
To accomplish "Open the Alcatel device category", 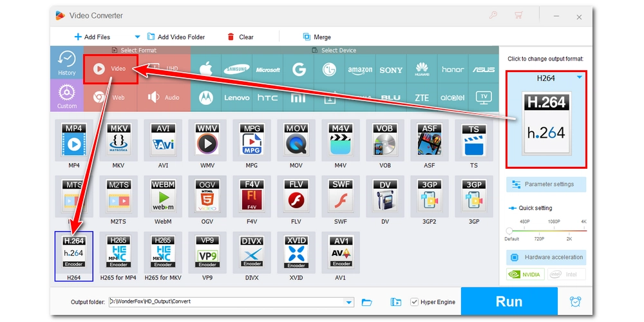I will (x=453, y=98).
